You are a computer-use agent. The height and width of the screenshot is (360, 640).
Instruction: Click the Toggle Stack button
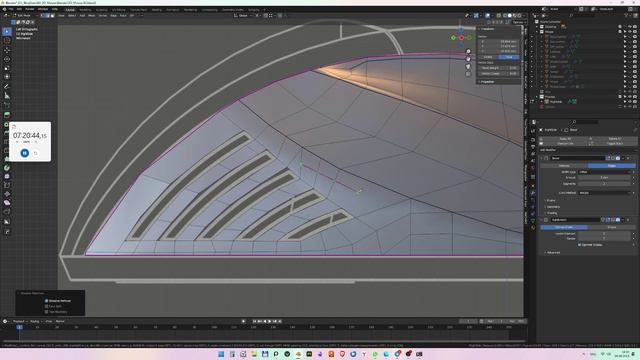pyautogui.click(x=614, y=144)
